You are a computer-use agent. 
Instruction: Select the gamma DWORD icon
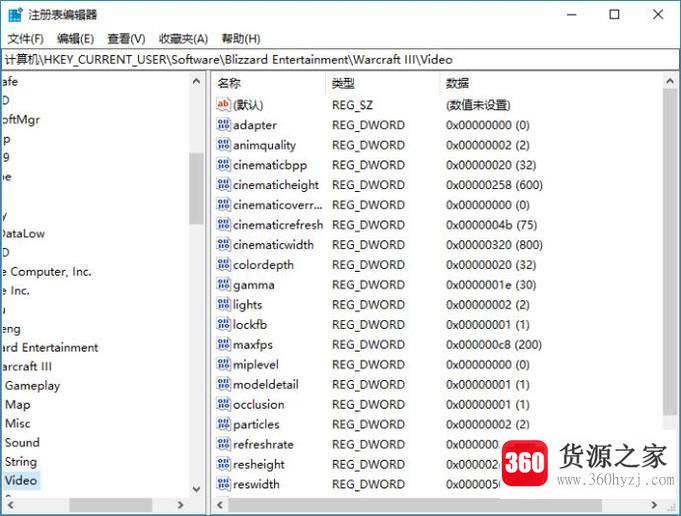coord(223,284)
